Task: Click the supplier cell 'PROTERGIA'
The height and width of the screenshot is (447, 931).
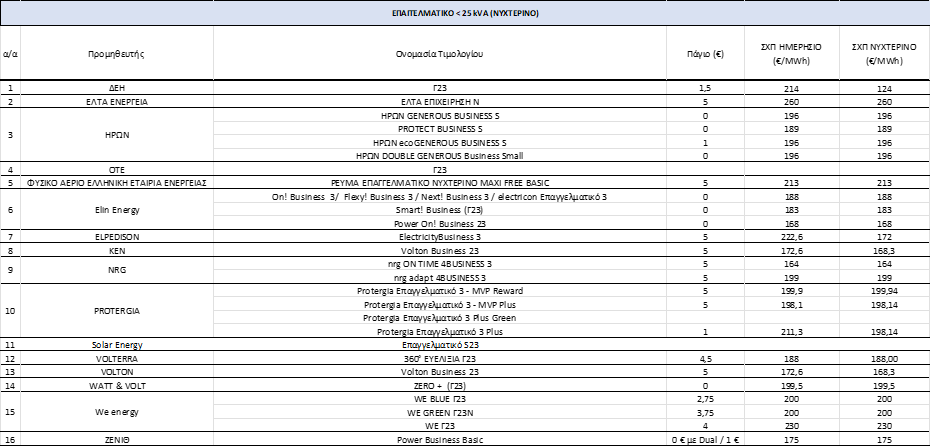Action: 116,310
